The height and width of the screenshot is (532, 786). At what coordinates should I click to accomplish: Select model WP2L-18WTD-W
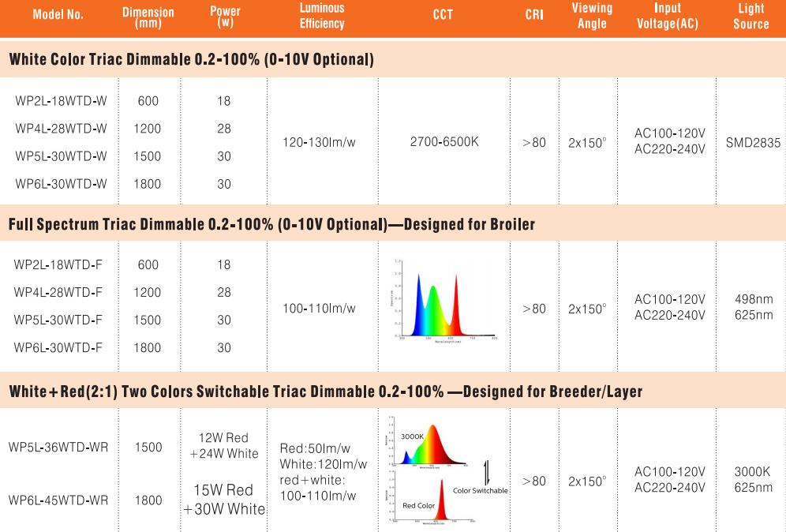[x=61, y=101]
